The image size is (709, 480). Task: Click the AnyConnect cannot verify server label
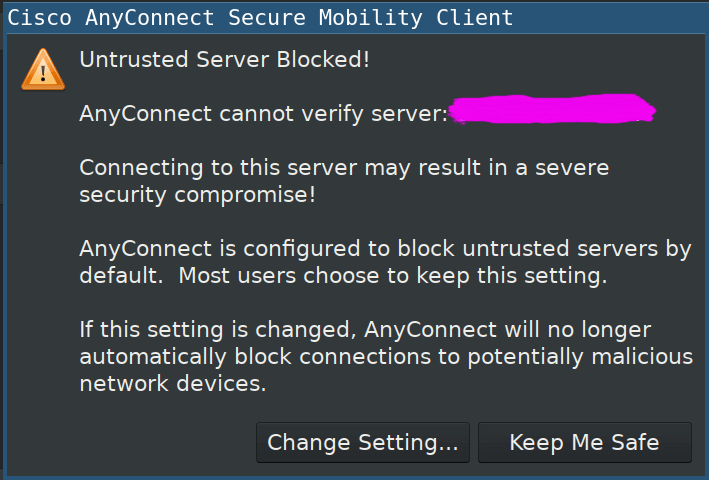264,113
